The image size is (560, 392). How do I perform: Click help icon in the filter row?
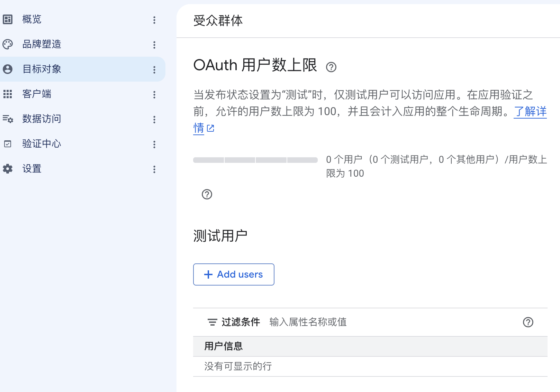click(528, 322)
